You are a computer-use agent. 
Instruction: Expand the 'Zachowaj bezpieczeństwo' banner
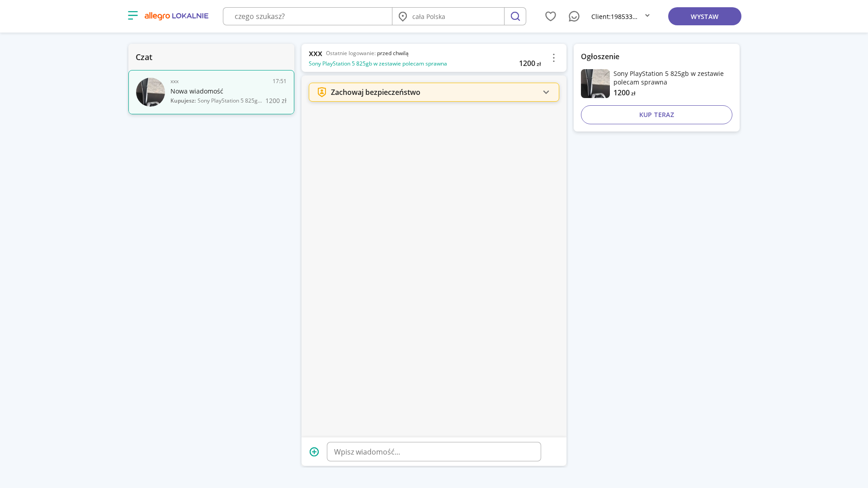click(434, 92)
